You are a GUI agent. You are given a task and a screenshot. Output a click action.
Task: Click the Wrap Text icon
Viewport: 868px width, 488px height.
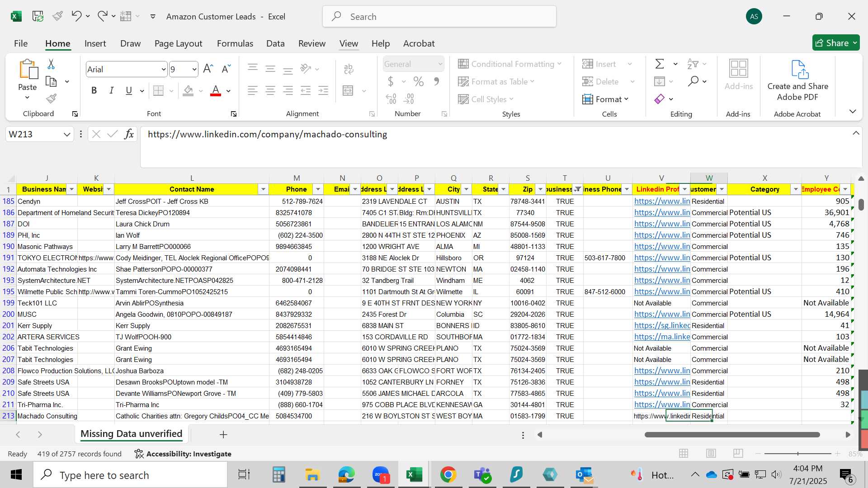pos(349,69)
